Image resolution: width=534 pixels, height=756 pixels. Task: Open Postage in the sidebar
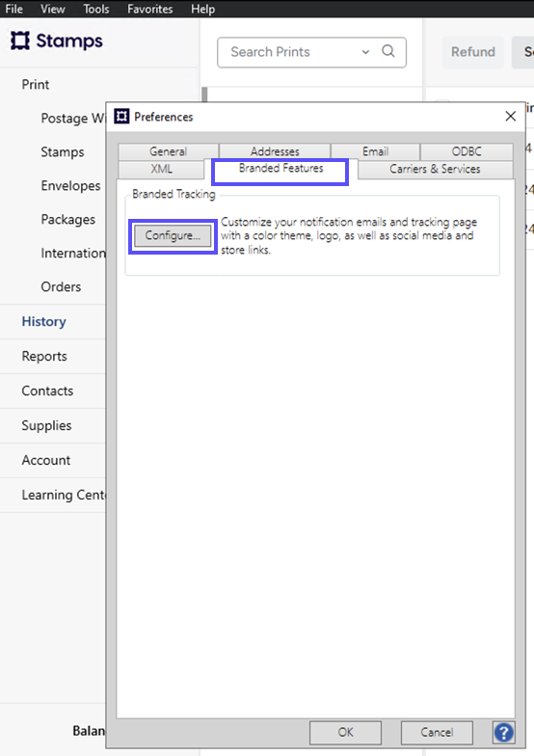tap(73, 118)
